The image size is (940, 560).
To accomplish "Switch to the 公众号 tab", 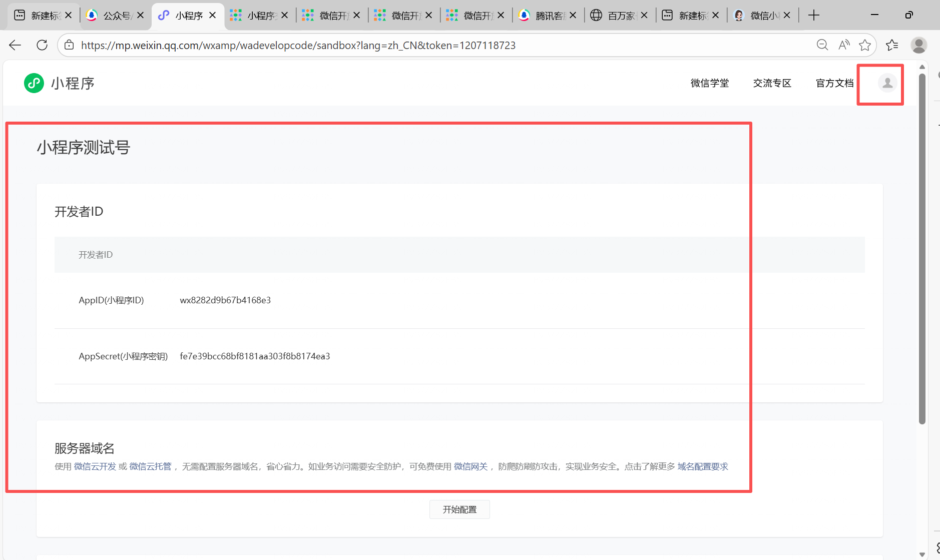I will click(x=116, y=16).
